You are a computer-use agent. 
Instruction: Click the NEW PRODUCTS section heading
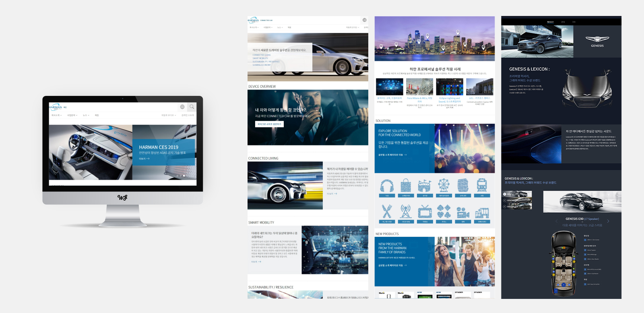[387, 234]
